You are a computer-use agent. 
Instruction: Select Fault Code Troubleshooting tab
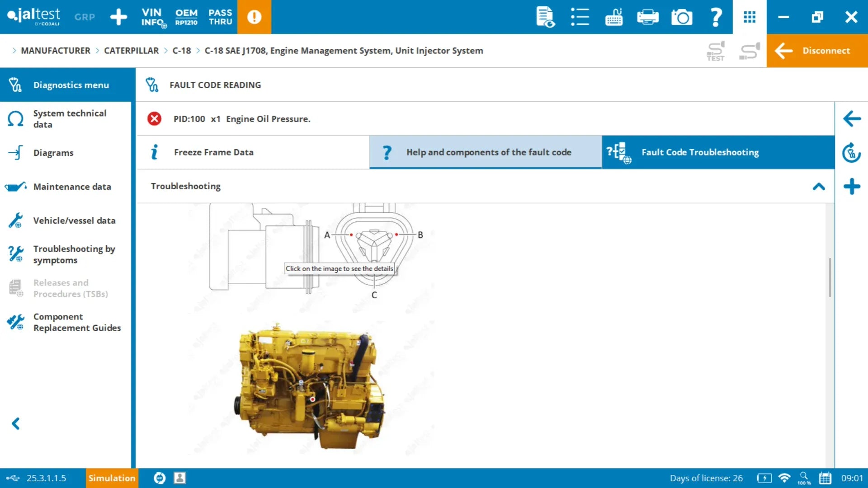tap(718, 152)
